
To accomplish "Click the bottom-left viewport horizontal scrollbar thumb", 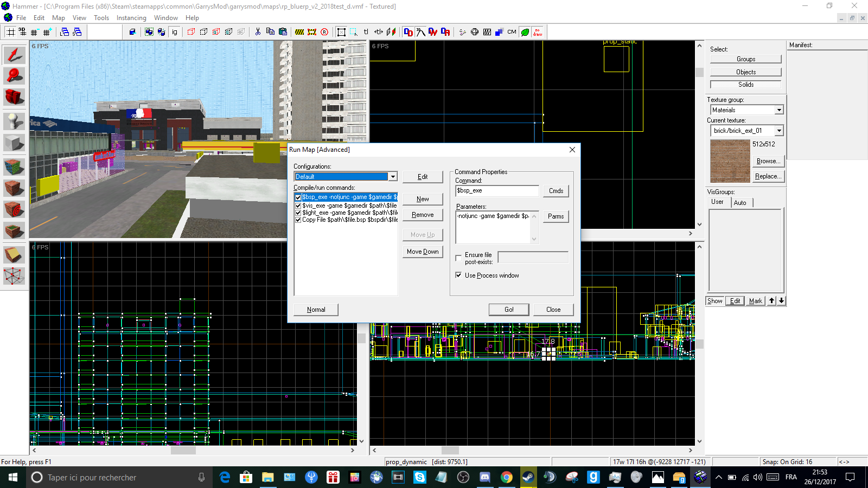I will click(x=183, y=450).
